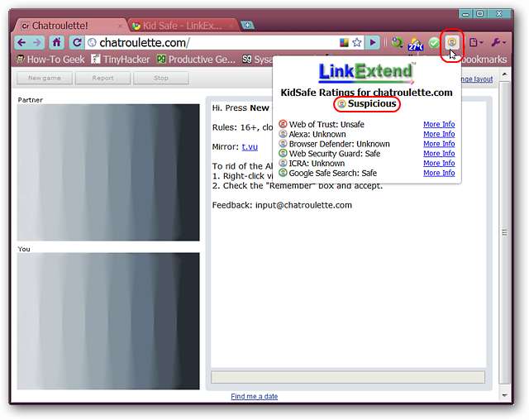This screenshot has width=529, height=420.
Task: Close the Kid Safe - LinkEx... tab
Action: 231,26
